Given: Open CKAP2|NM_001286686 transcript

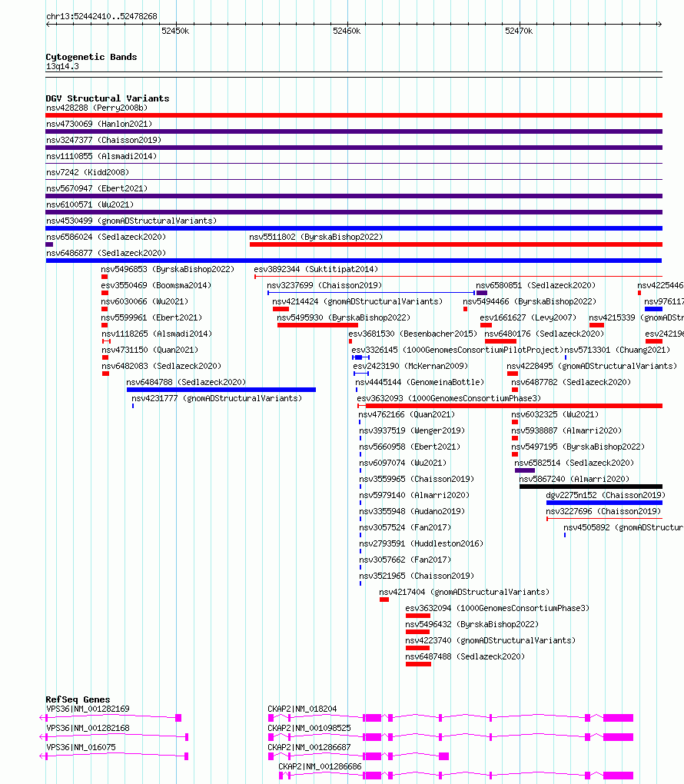Looking at the screenshot, I should [x=320, y=766].
